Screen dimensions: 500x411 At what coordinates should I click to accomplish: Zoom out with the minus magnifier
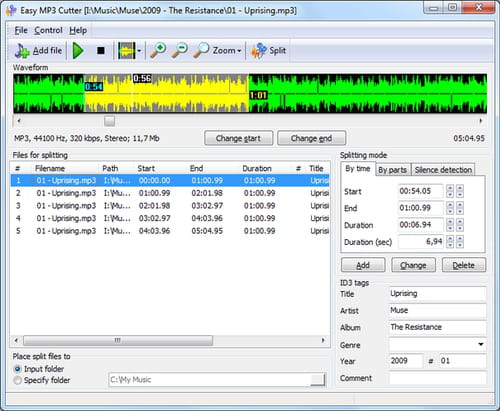click(x=180, y=51)
